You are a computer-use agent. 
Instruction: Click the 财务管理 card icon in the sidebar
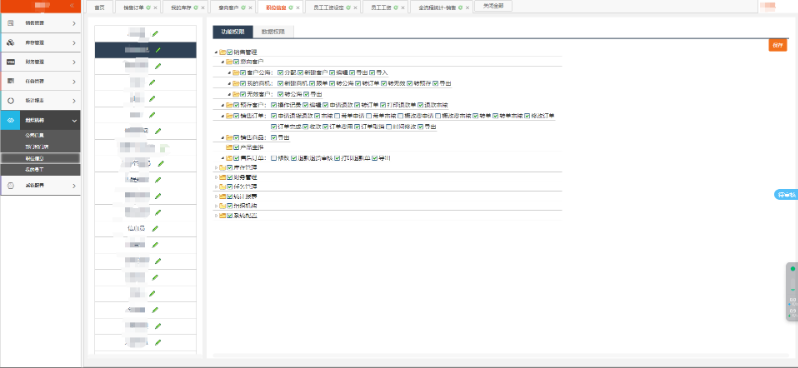[x=11, y=62]
